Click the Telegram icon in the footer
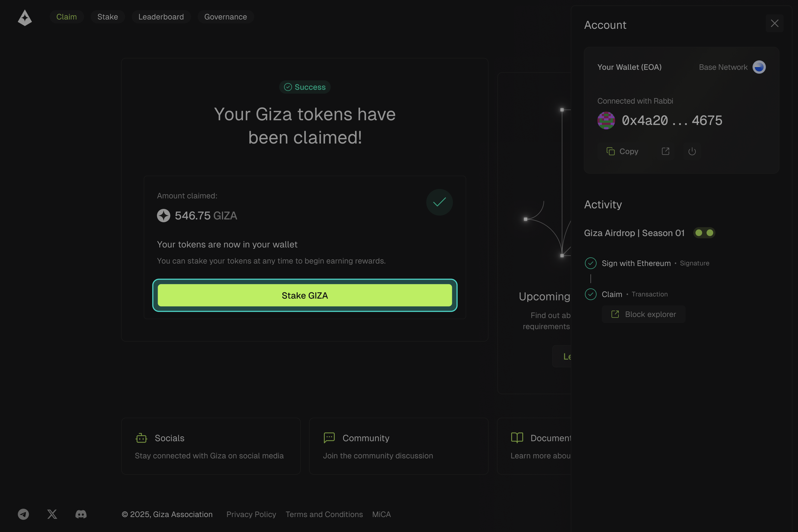This screenshot has width=798, height=532. 23,514
